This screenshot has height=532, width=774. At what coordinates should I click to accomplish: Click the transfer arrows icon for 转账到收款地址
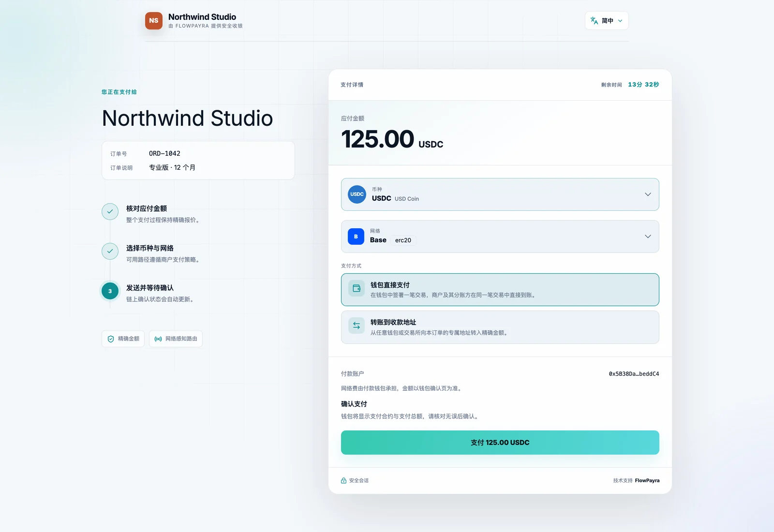357,325
